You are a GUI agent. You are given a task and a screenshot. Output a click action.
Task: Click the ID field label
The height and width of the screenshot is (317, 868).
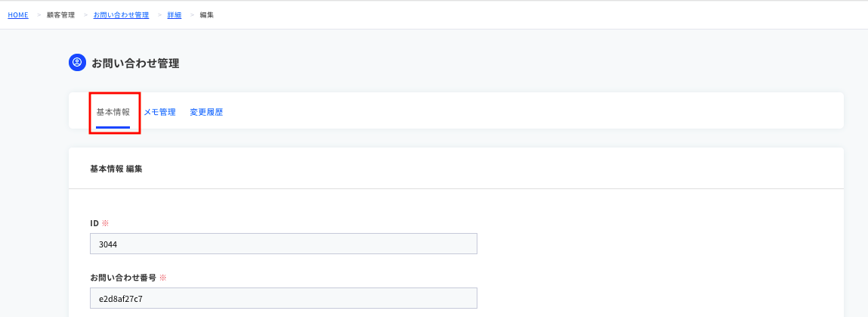[x=94, y=223]
